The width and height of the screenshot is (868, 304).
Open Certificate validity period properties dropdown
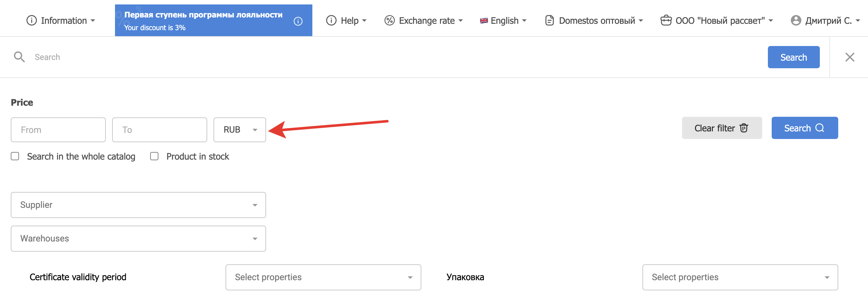tap(323, 277)
